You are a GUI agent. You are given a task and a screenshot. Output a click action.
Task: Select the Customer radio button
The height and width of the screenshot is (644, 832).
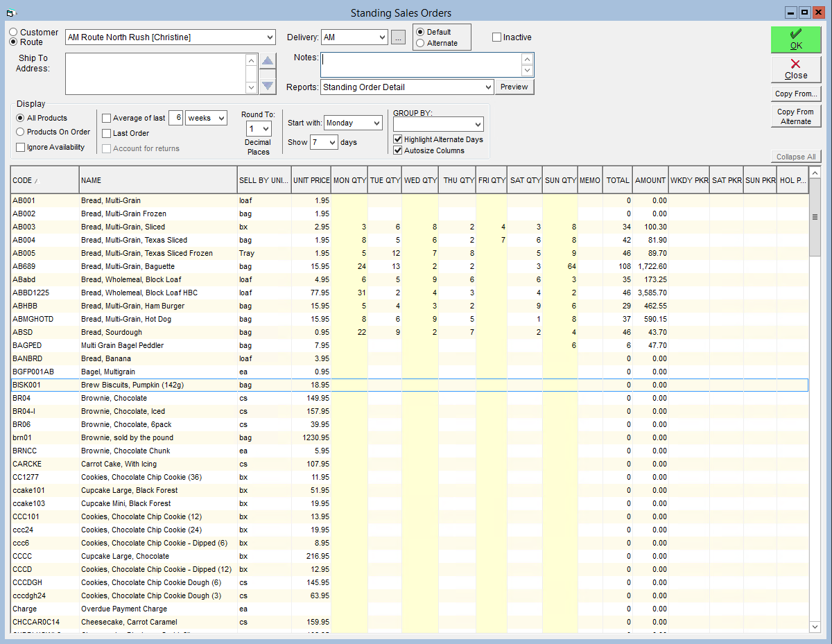coord(13,33)
